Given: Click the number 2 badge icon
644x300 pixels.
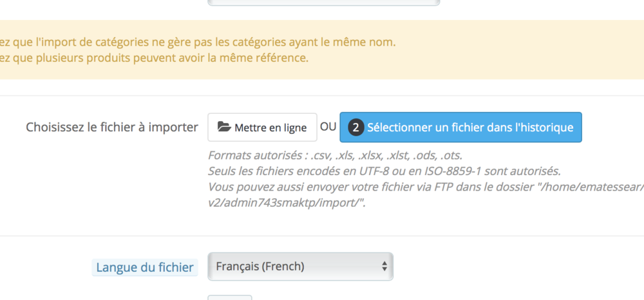Looking at the screenshot, I should coord(356,127).
